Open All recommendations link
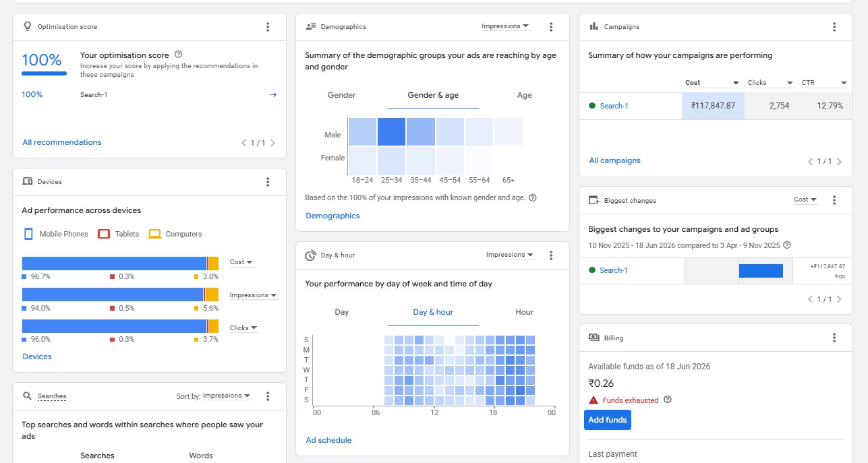Image resolution: width=868 pixels, height=463 pixels. click(62, 143)
